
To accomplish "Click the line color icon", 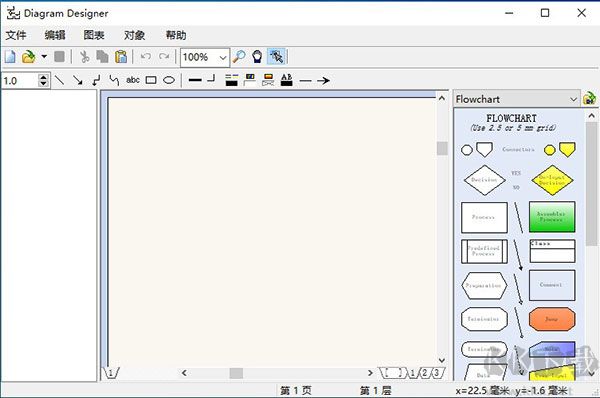I will (232, 80).
